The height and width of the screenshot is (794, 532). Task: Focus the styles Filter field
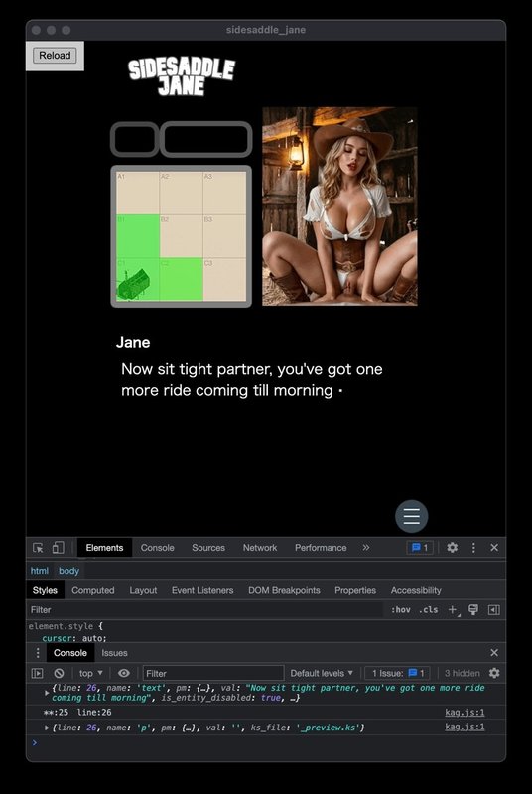(x=205, y=609)
